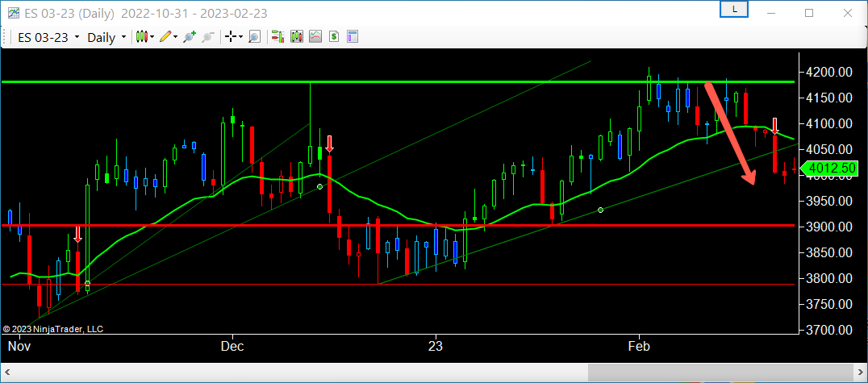Click the thin red horizontal line near 3790
Viewport: 868px width, 383px height.
click(398, 284)
